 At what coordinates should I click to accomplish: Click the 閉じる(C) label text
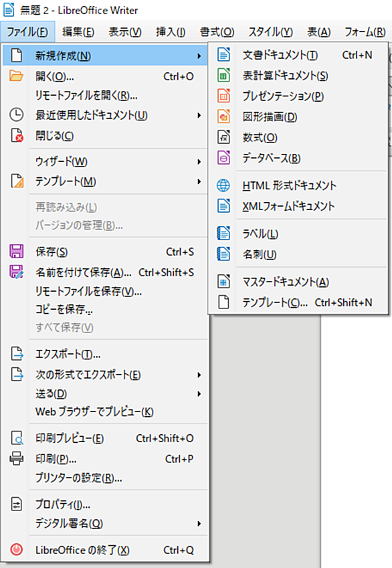54,136
